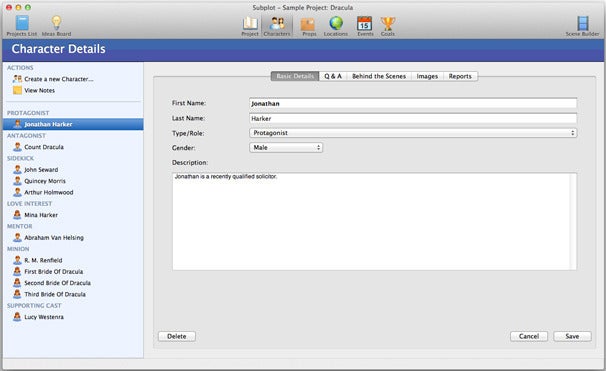606x371 pixels.
Task: Select R. M. Renfield under Minion
Action: (x=43, y=260)
